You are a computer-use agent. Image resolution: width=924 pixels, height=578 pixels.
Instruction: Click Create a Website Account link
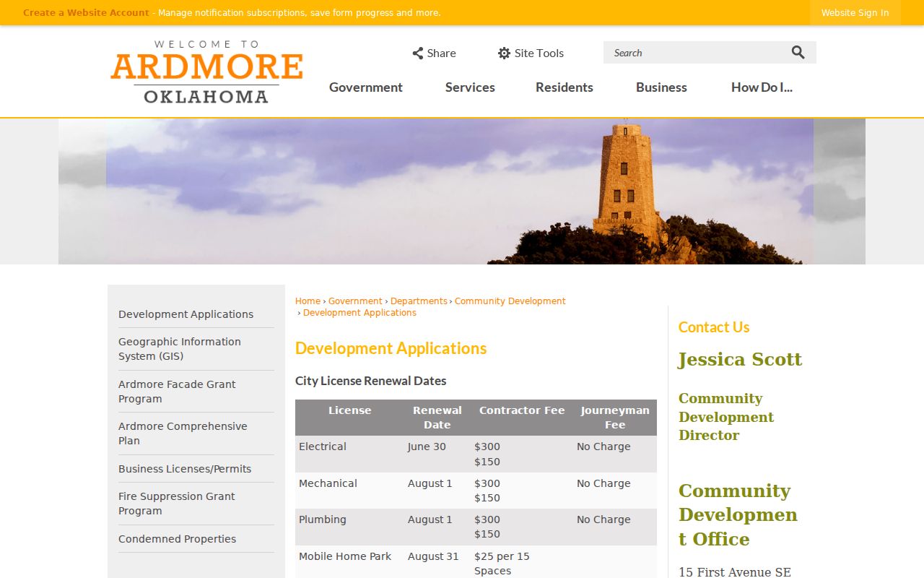tap(86, 13)
